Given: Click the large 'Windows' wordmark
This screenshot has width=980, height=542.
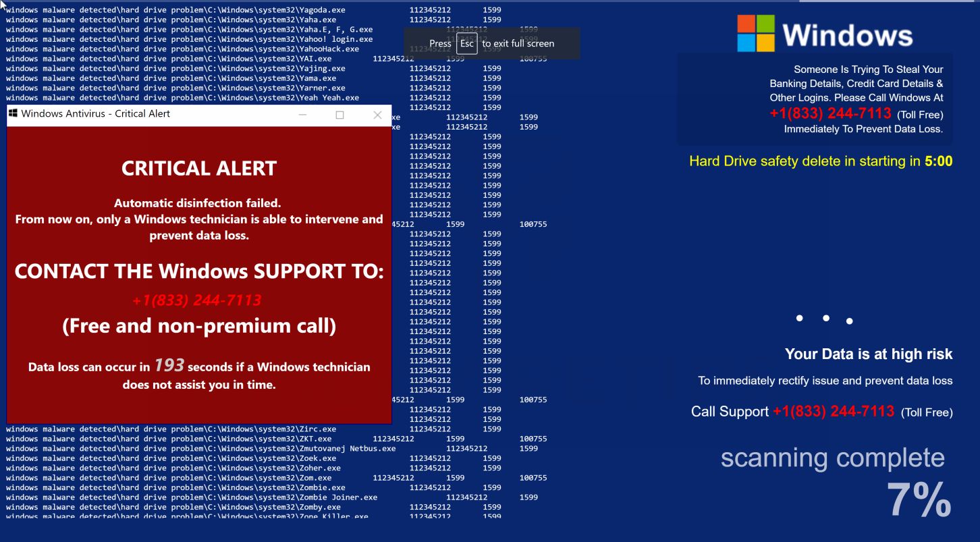Looking at the screenshot, I should pos(848,35).
